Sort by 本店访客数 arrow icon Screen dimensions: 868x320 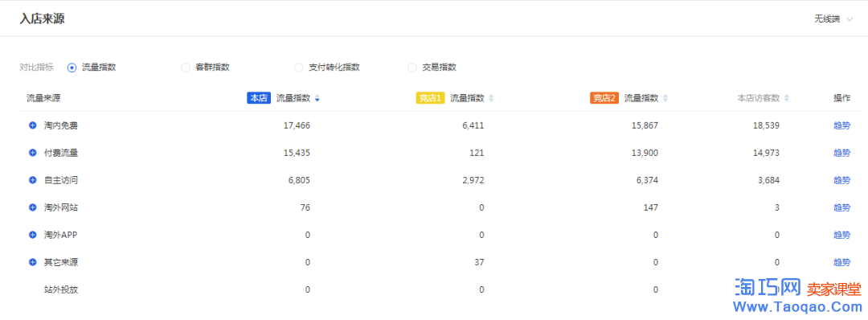click(x=787, y=98)
